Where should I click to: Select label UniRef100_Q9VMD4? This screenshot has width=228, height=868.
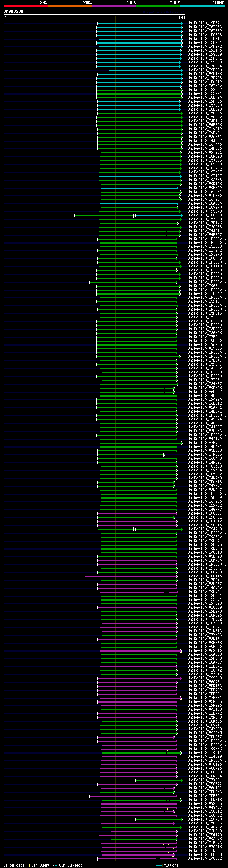tap(204, 470)
